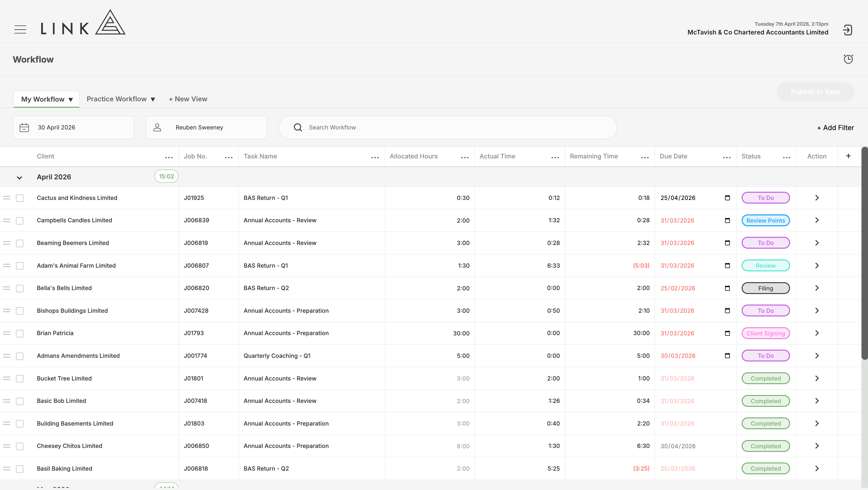This screenshot has width=868, height=490.
Task: Tick the checkbox for Cactus and Kindness Limited
Action: 20,198
